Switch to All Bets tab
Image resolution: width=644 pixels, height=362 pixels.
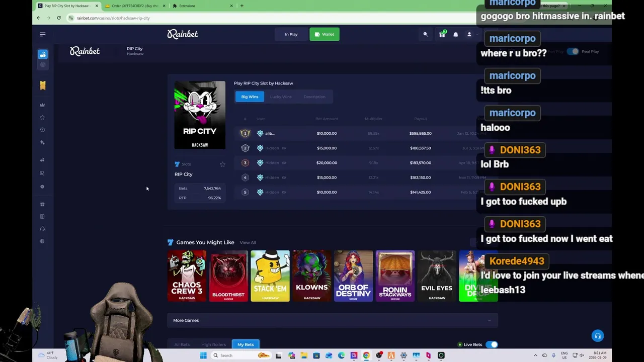click(182, 344)
